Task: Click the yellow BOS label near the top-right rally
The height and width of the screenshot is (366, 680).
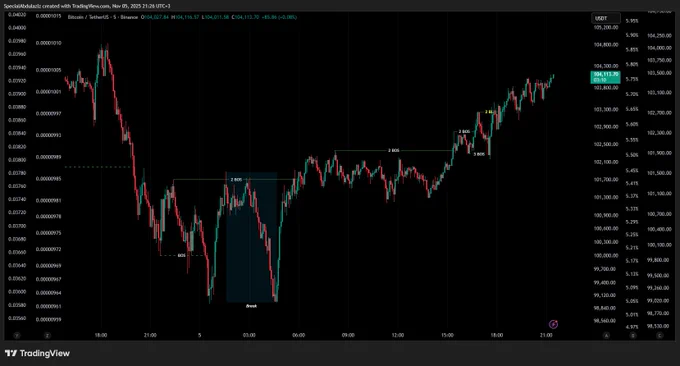Action: pos(489,112)
